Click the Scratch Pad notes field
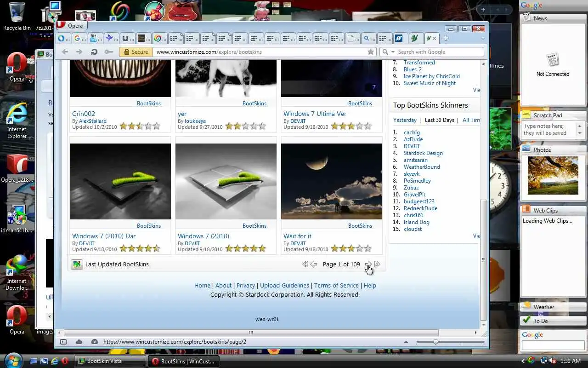 tap(550, 130)
